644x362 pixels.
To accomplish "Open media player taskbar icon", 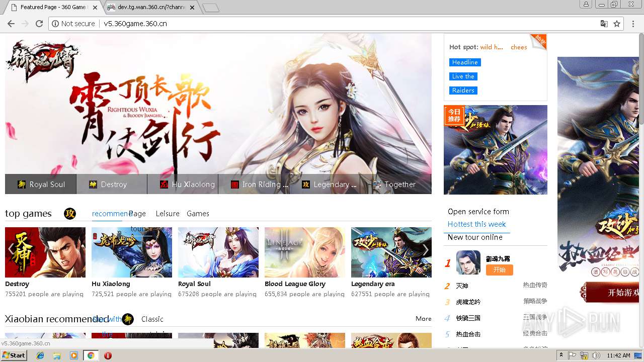I will [74, 355].
